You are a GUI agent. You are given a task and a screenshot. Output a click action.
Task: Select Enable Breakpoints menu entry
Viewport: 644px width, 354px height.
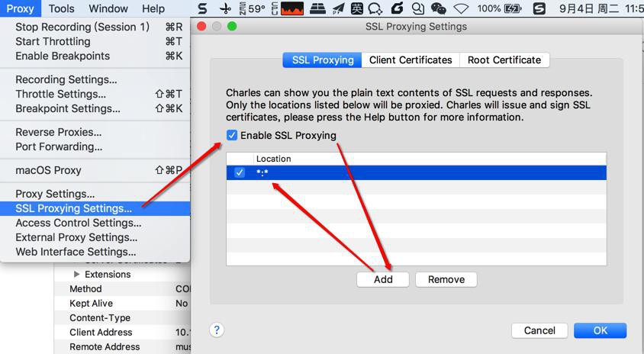[95, 56]
